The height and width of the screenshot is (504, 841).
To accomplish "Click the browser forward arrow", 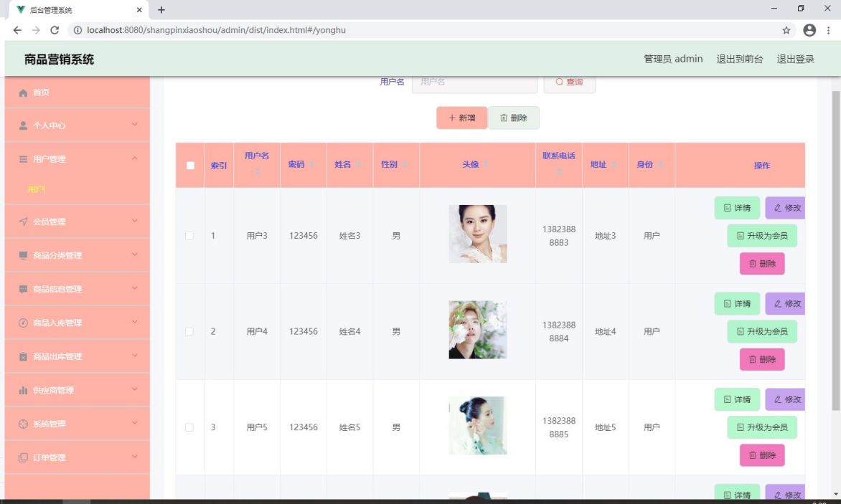I will click(36, 30).
